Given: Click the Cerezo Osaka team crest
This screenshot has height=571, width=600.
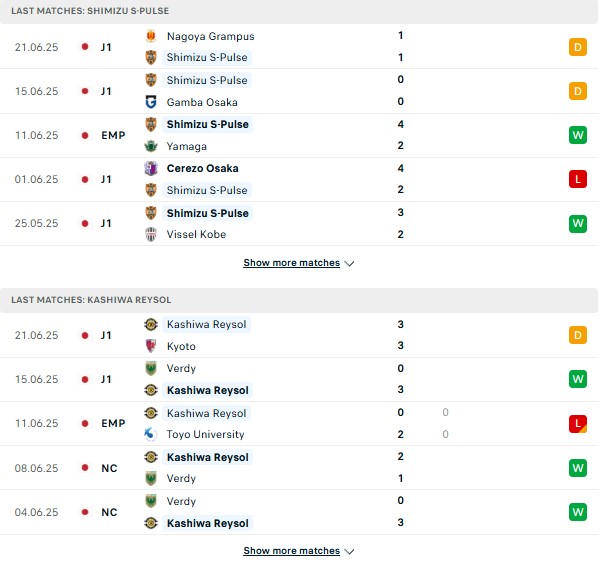Looking at the screenshot, I should pyautogui.click(x=151, y=168).
